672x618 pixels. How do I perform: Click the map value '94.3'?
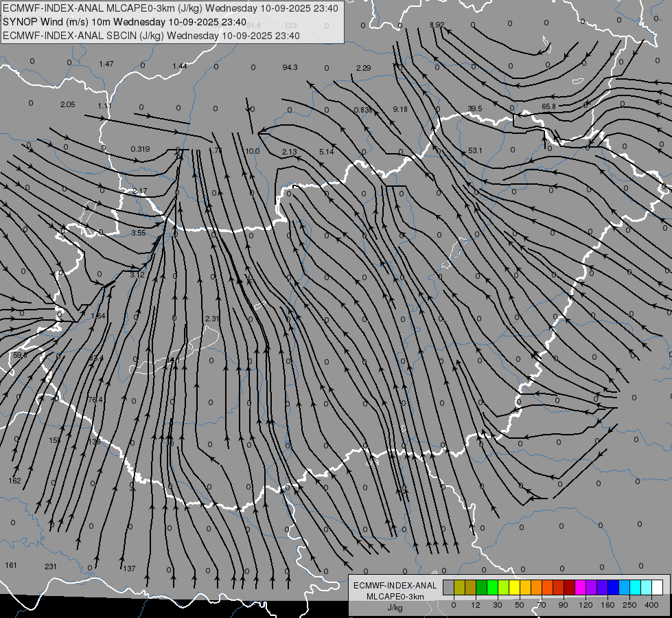click(x=290, y=67)
